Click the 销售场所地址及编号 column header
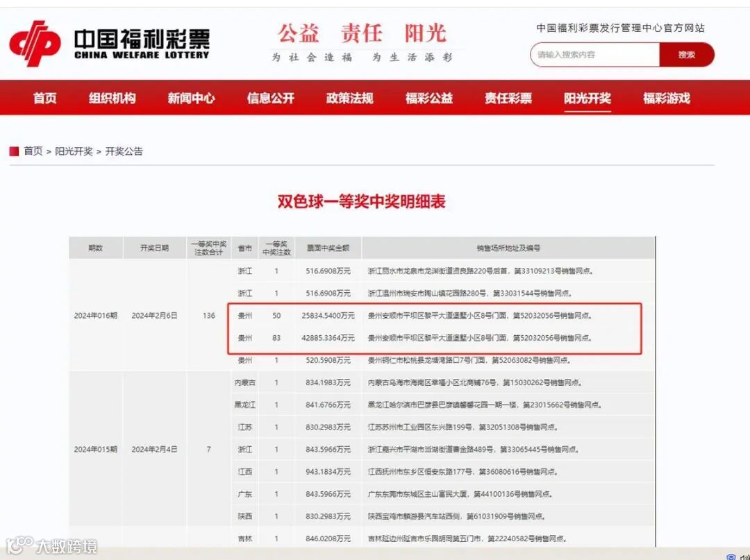Viewport: 750px width, 560px height. pos(508,248)
